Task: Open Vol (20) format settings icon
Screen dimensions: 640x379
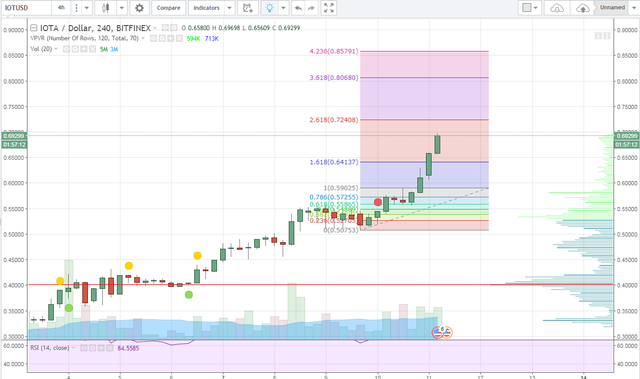Action: (75, 49)
